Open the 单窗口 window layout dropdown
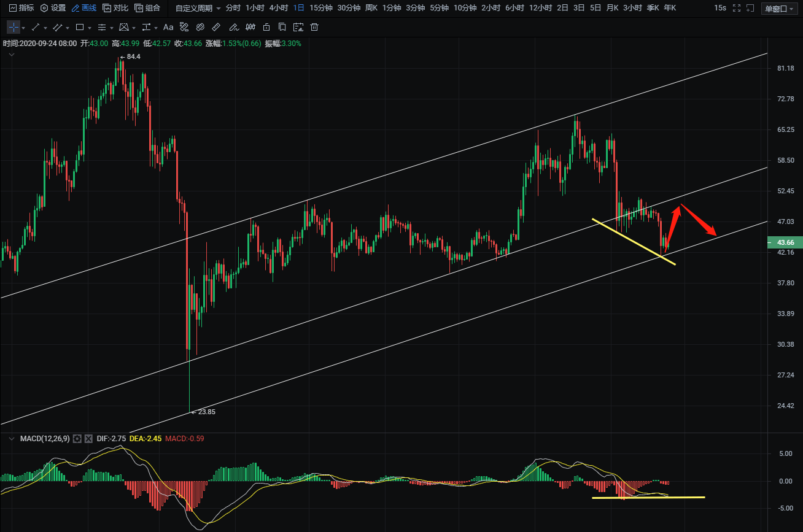The image size is (803, 532). pos(780,8)
